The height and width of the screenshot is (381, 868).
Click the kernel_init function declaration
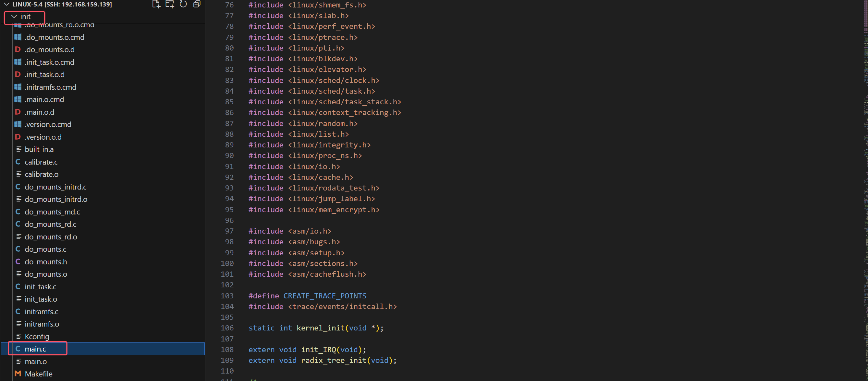(x=321, y=328)
